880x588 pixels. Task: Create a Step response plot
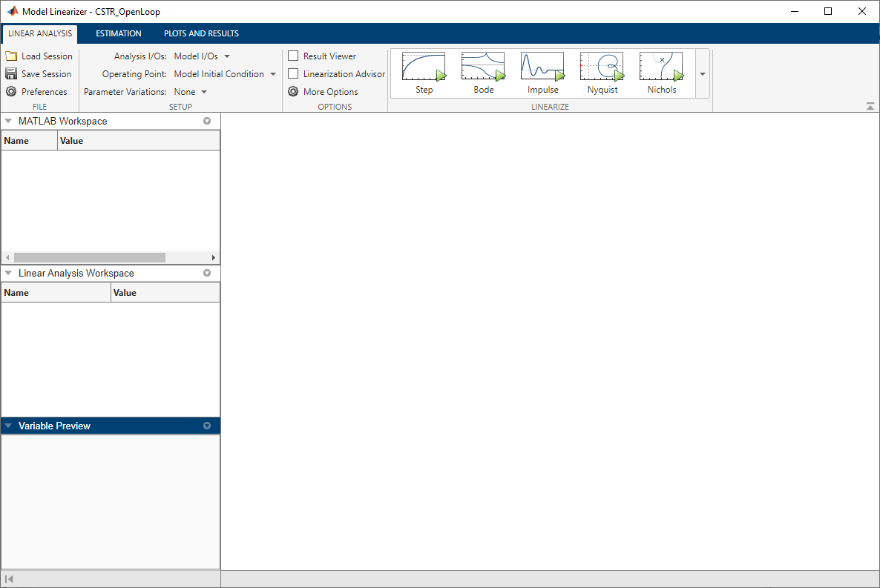tap(423, 70)
